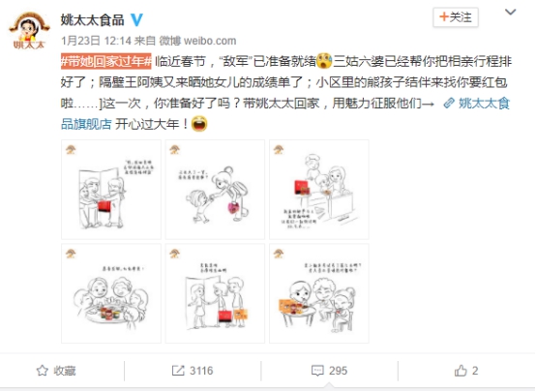Click the 1月23日 12:14 timestamp
Viewport: 536px width, 392px height.
[x=96, y=41]
